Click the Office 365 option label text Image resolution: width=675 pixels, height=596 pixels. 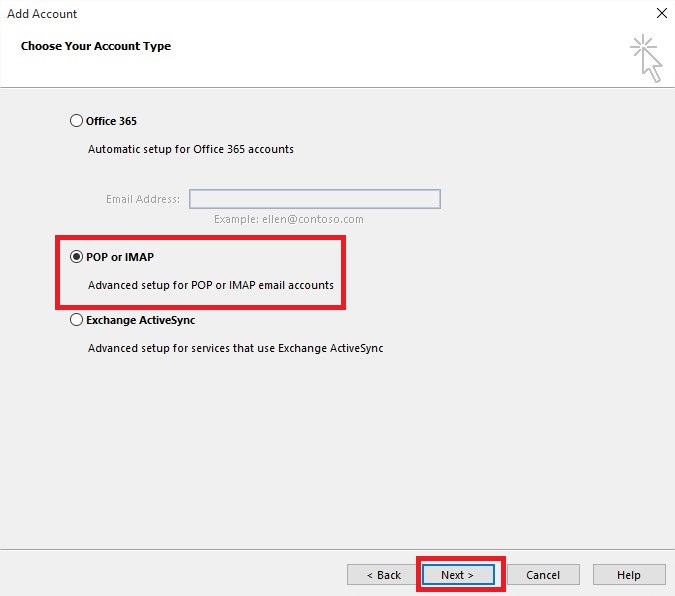112,121
